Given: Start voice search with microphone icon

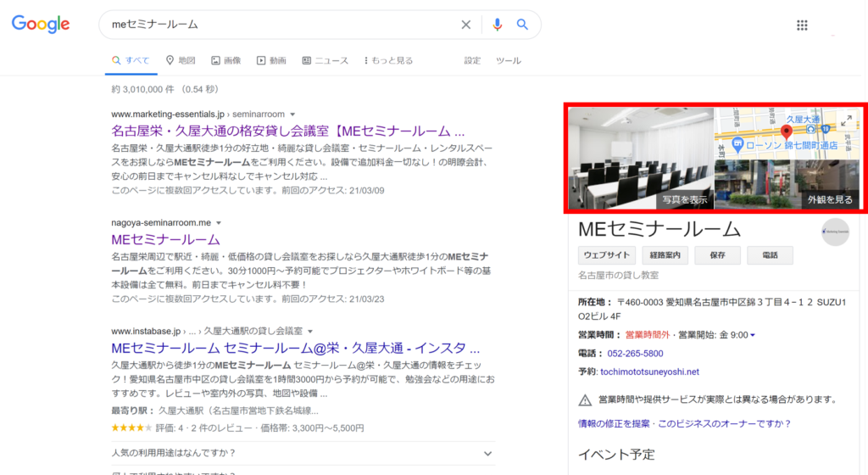Looking at the screenshot, I should tap(497, 25).
